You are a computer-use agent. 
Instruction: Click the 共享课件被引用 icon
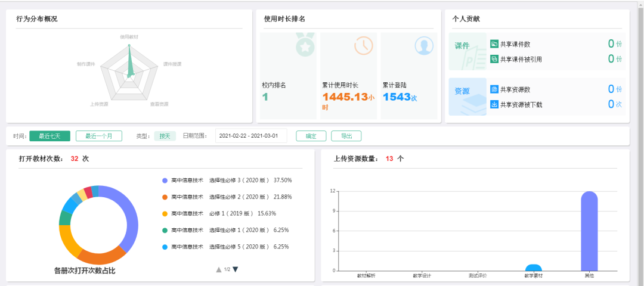(494, 59)
